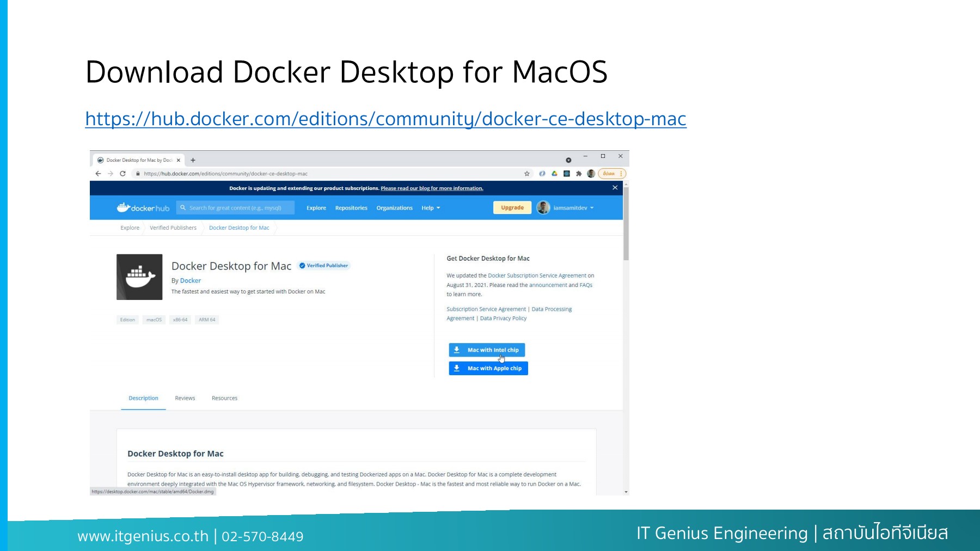Go to Repositories in the navbar
This screenshot has width=980, height=551.
(x=351, y=208)
